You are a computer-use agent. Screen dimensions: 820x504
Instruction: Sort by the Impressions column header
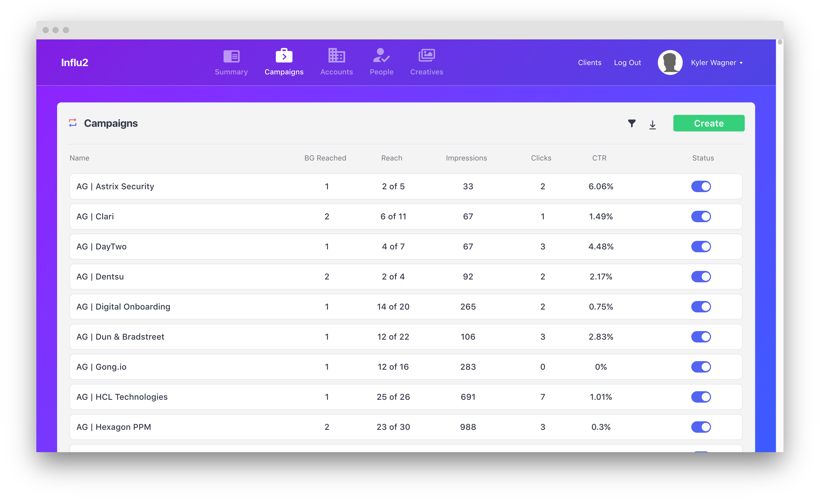tap(466, 158)
